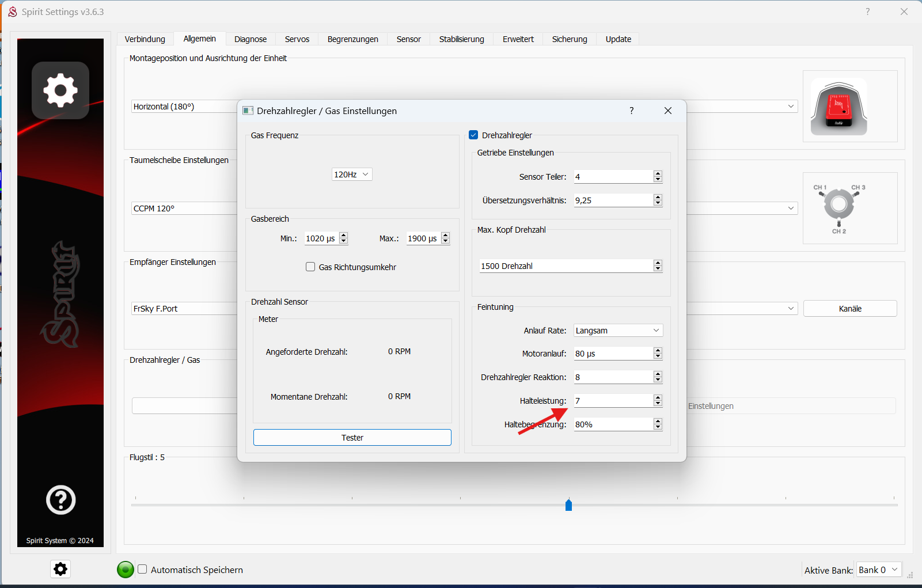Open the Stabilisierung tab
This screenshot has height=588, width=922.
point(461,39)
